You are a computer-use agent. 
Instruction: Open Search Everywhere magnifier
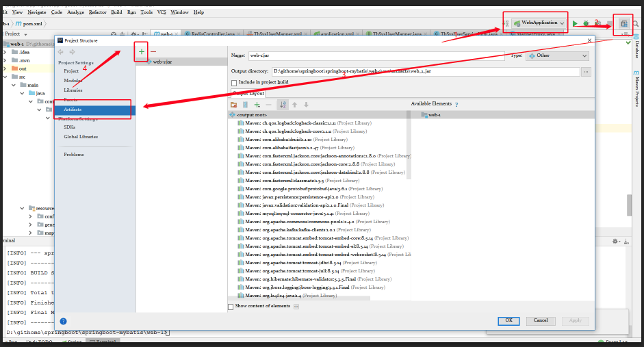tap(635, 24)
